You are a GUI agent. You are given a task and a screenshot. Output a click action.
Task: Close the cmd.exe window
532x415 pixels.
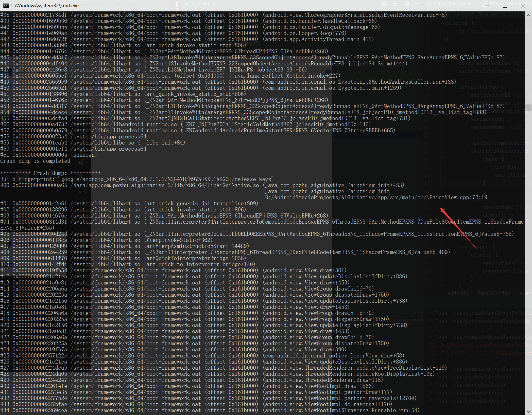(x=523, y=6)
